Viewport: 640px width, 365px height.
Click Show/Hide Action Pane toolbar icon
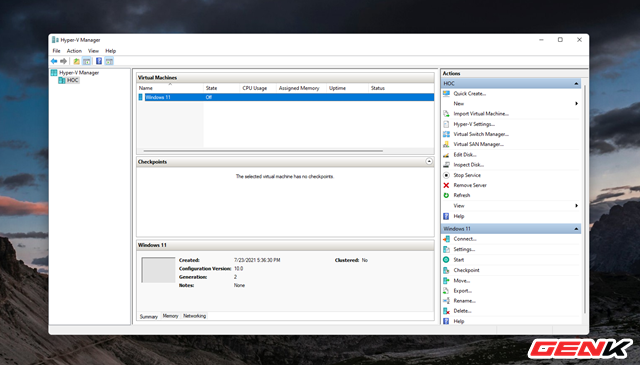point(109,61)
